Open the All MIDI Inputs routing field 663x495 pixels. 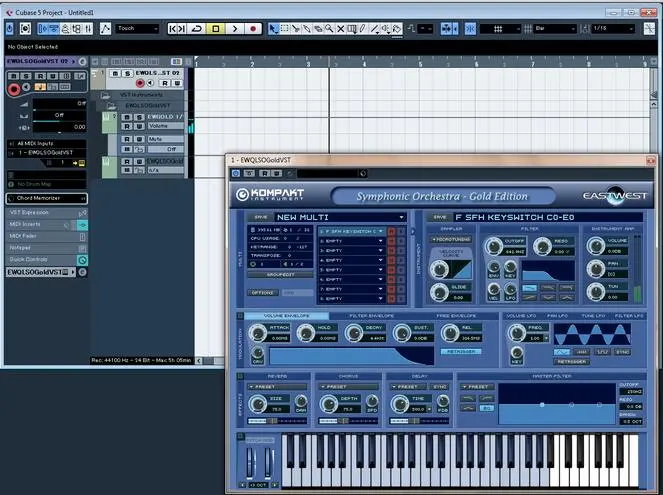(x=47, y=143)
